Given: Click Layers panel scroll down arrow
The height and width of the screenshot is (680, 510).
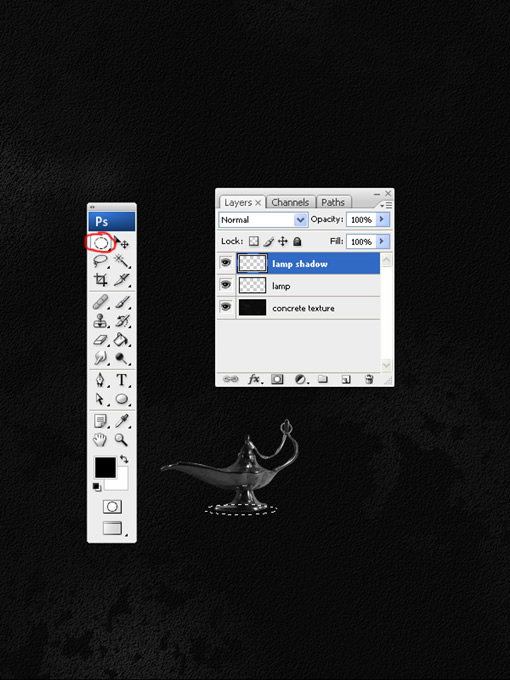Looking at the screenshot, I should pyautogui.click(x=386, y=365).
